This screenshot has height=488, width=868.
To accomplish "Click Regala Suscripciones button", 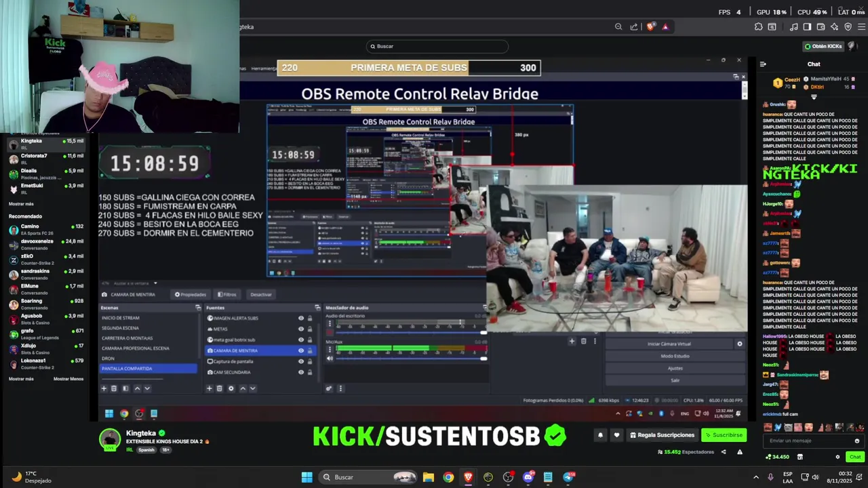I will tap(663, 435).
